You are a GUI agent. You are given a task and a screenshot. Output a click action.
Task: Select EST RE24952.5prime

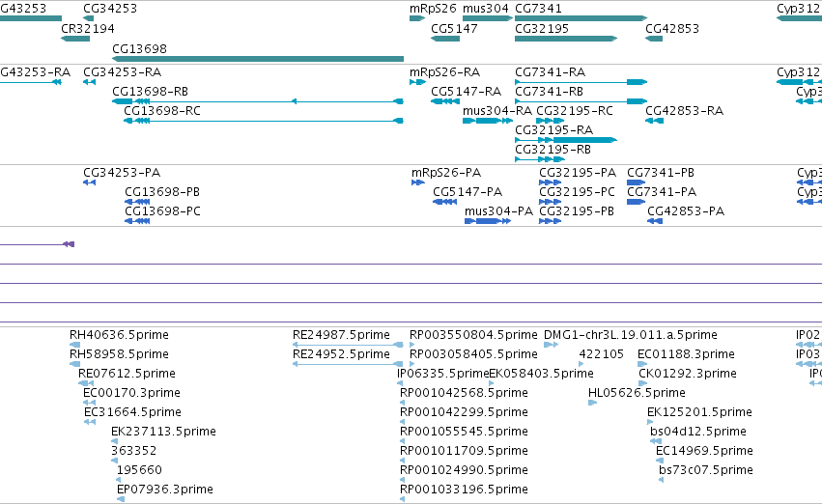(341, 354)
